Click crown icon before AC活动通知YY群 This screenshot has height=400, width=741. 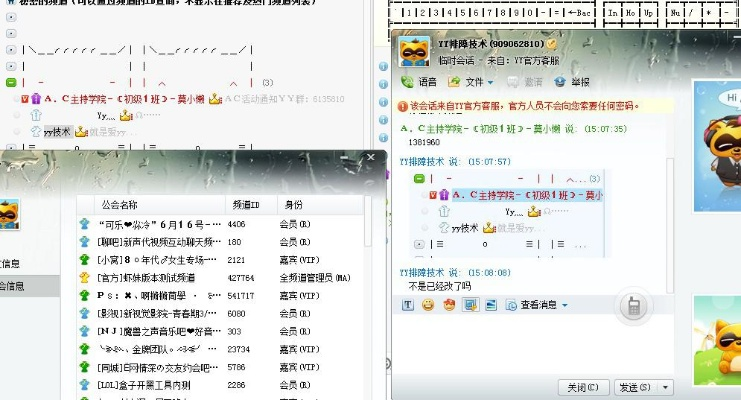(215, 99)
